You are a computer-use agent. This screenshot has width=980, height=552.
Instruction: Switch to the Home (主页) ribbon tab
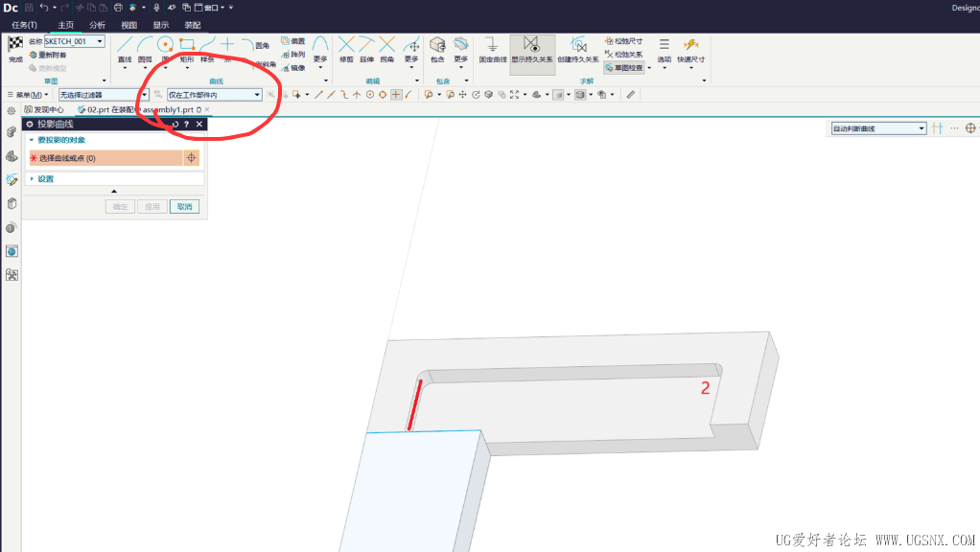coord(65,25)
